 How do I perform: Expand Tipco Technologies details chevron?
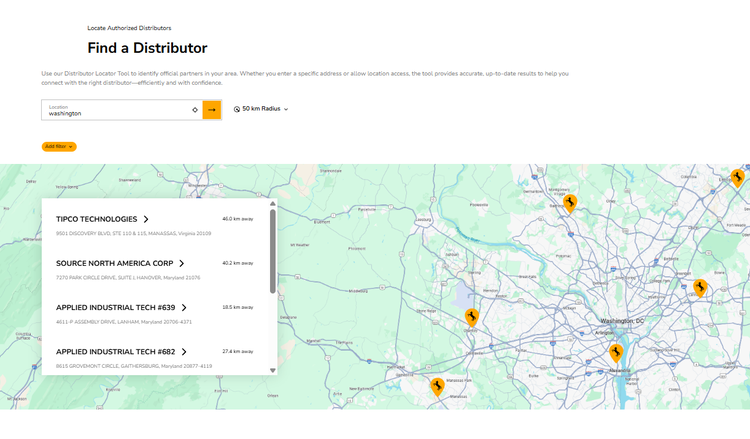(146, 219)
